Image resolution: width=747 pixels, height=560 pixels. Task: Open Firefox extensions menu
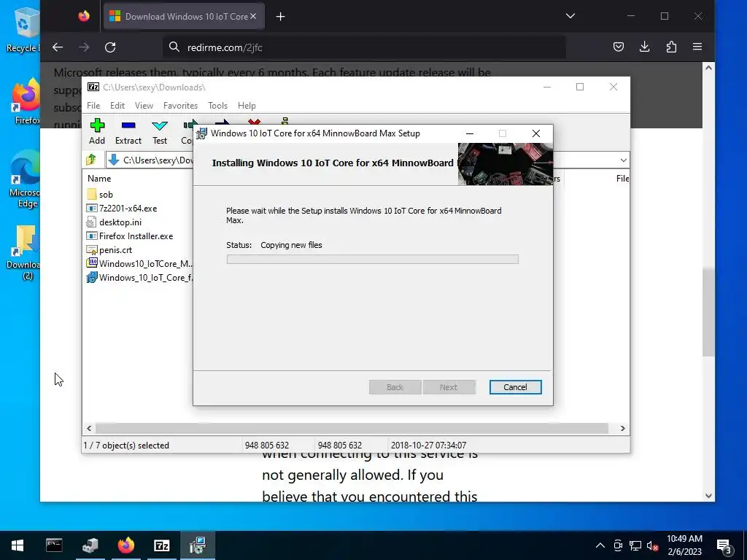[671, 47]
